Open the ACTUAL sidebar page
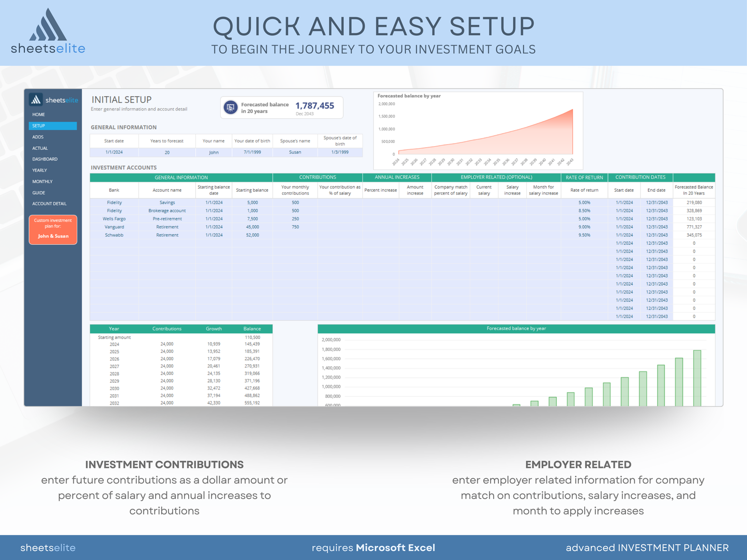The image size is (747, 560). point(40,148)
